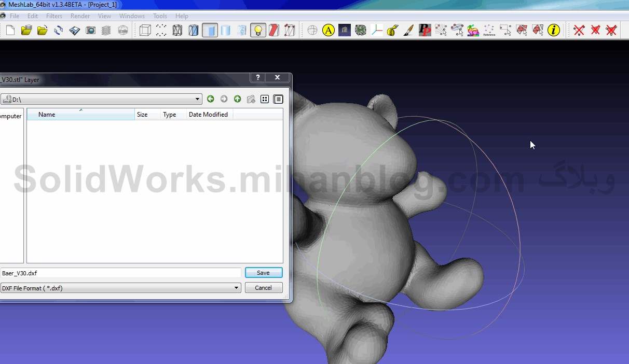The image size is (629, 364).
Task: Click the Reference scene tool icon
Action: coord(489,31)
